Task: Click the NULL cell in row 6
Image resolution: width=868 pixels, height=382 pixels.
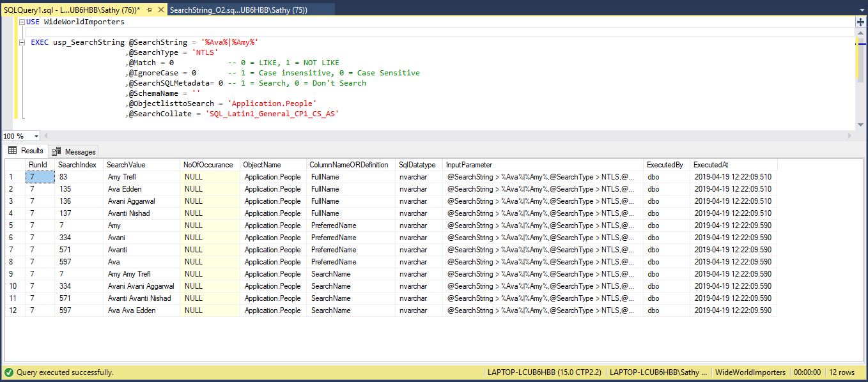Action: pyautogui.click(x=210, y=238)
